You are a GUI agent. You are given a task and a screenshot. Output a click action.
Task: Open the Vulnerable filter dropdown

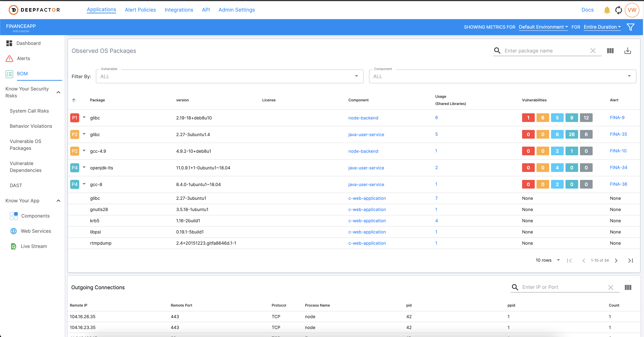(230, 76)
